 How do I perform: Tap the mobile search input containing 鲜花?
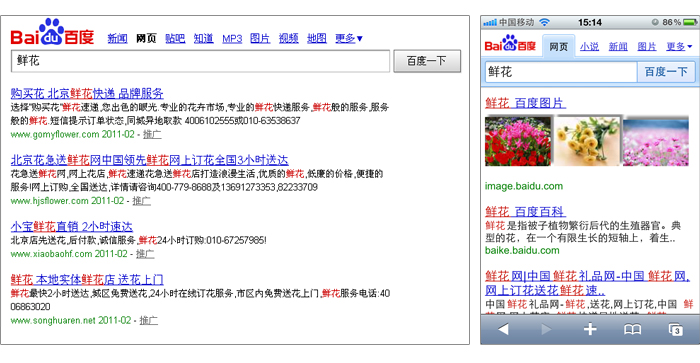[x=561, y=72]
